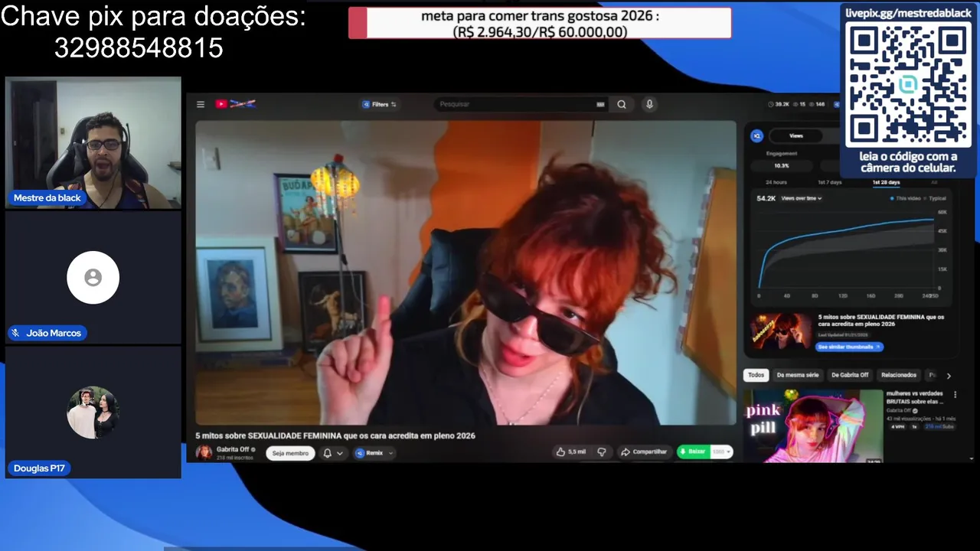Click the fire thumbnail in vidIQ panel
980x551 pixels.
coord(781,331)
